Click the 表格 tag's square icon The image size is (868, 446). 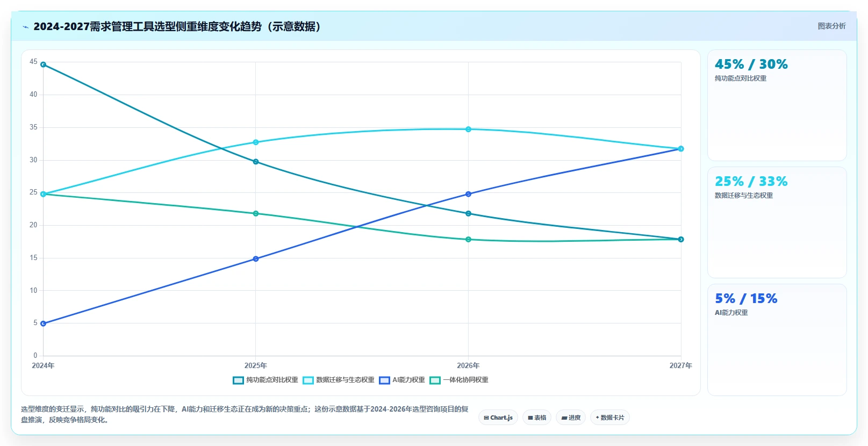pos(530,418)
